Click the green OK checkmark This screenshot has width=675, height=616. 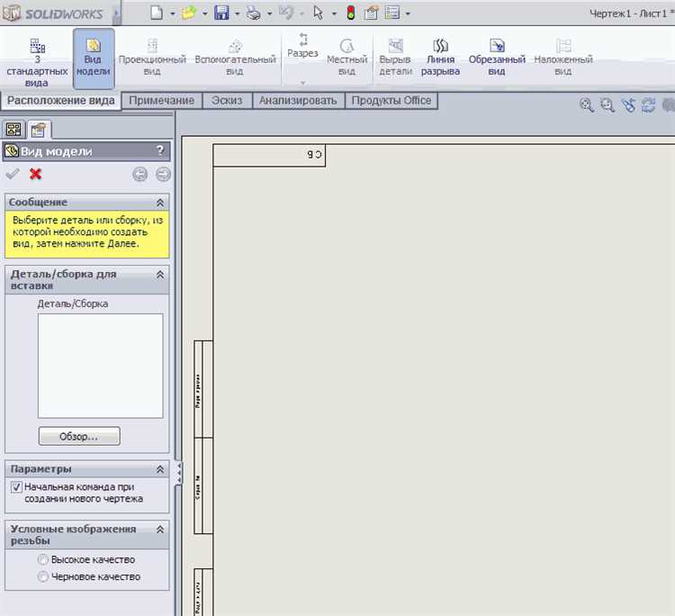[x=13, y=174]
